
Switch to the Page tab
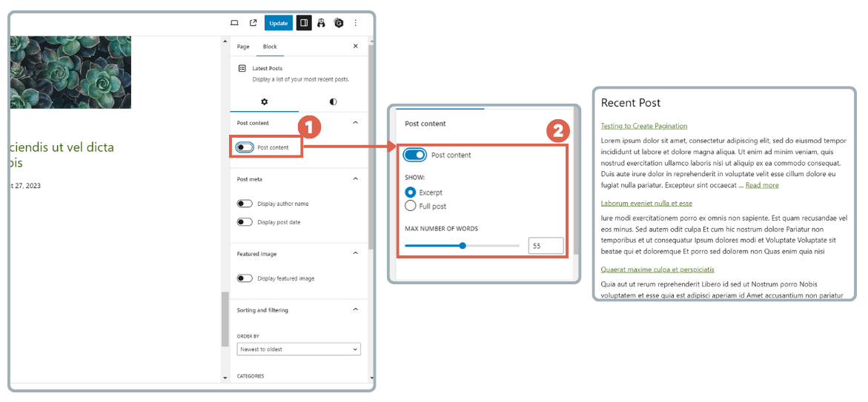coord(243,47)
